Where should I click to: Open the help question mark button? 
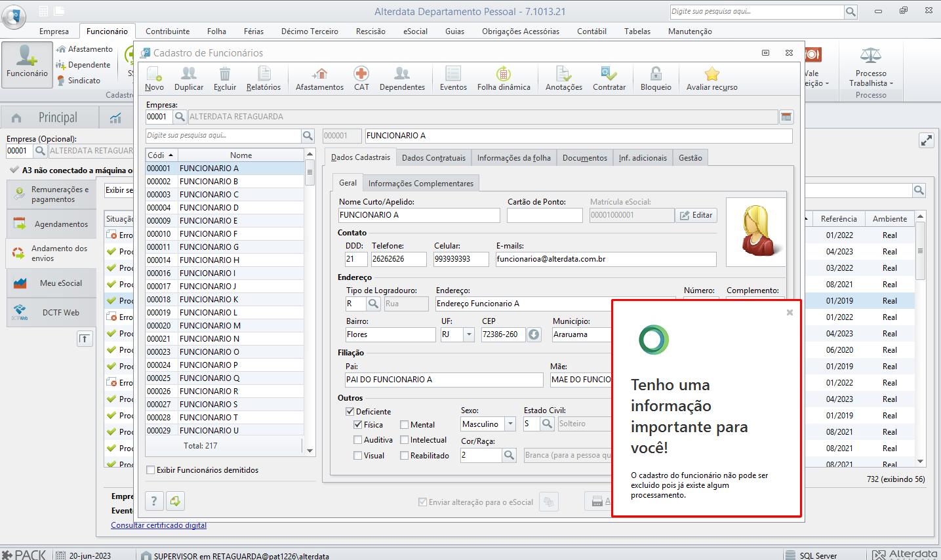pyautogui.click(x=154, y=502)
